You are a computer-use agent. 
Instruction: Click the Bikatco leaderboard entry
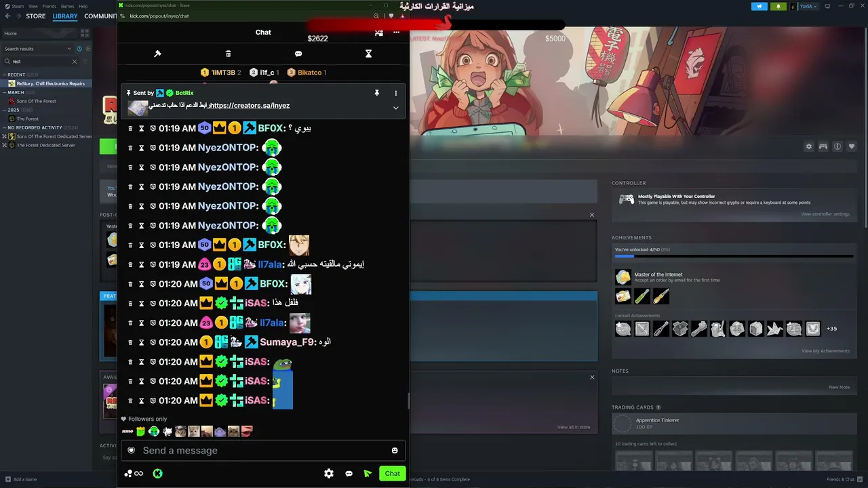[x=307, y=73]
